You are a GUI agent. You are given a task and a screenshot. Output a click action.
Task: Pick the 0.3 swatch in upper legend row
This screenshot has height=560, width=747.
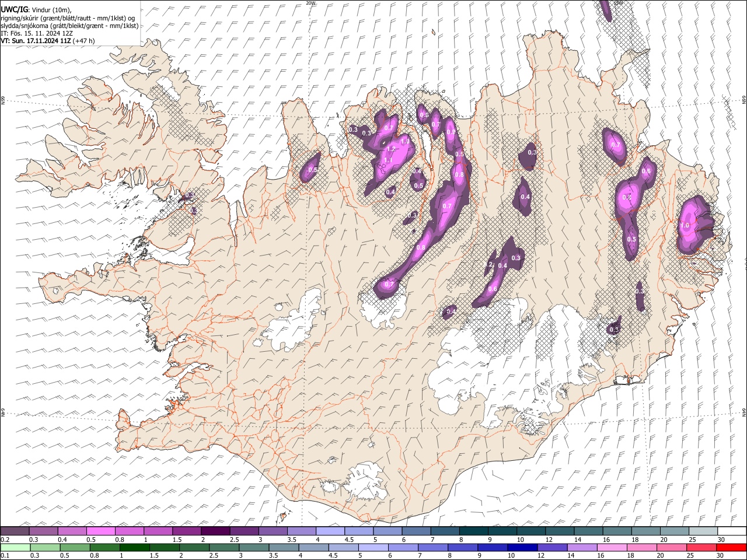[43, 531]
